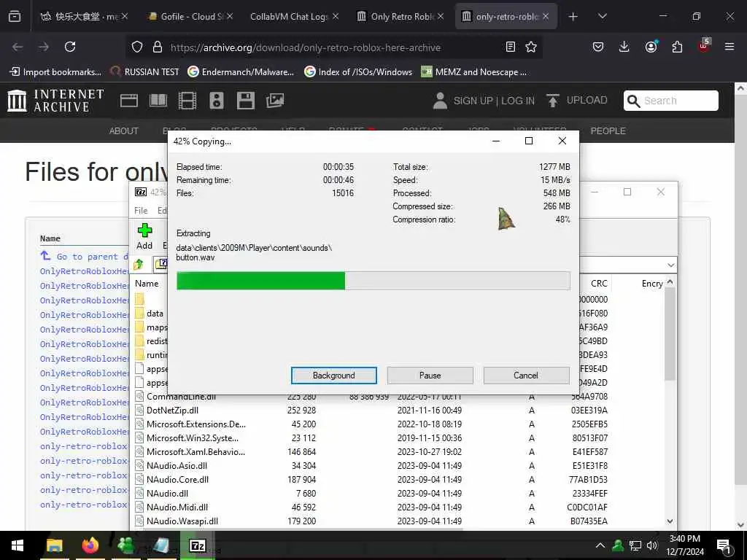Open the Texts book icon
Image resolution: width=747 pixels, height=560 pixels.
click(158, 101)
